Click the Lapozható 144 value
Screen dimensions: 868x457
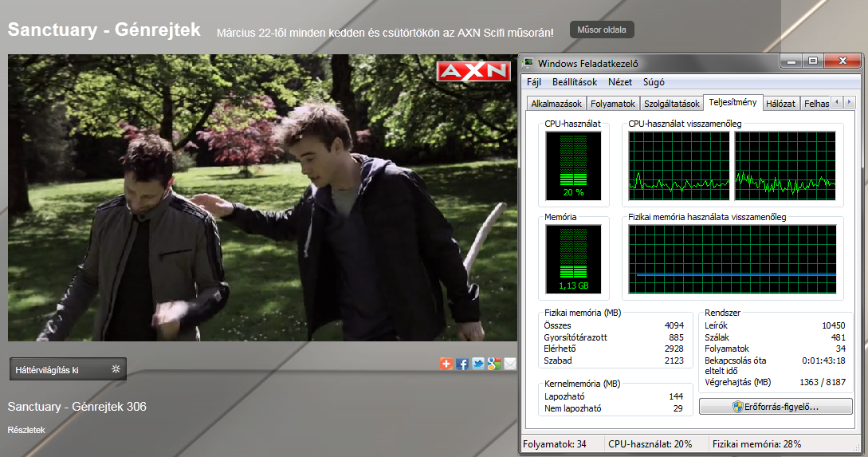tap(676, 396)
